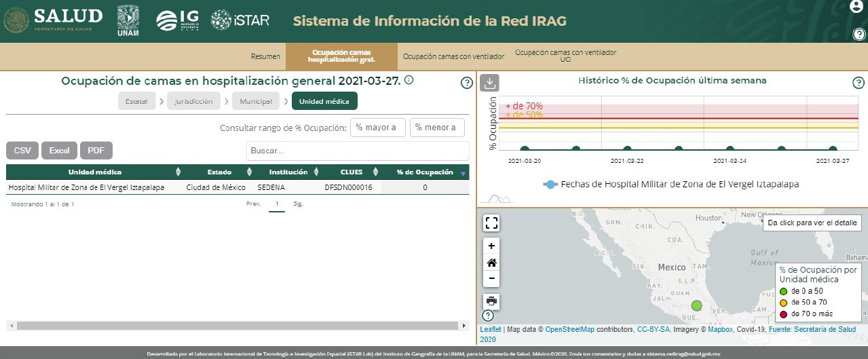
Task: Zoom in on the map
Action: (x=492, y=246)
